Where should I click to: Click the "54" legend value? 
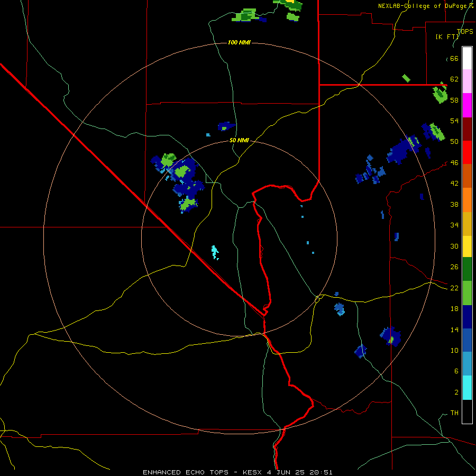454,121
